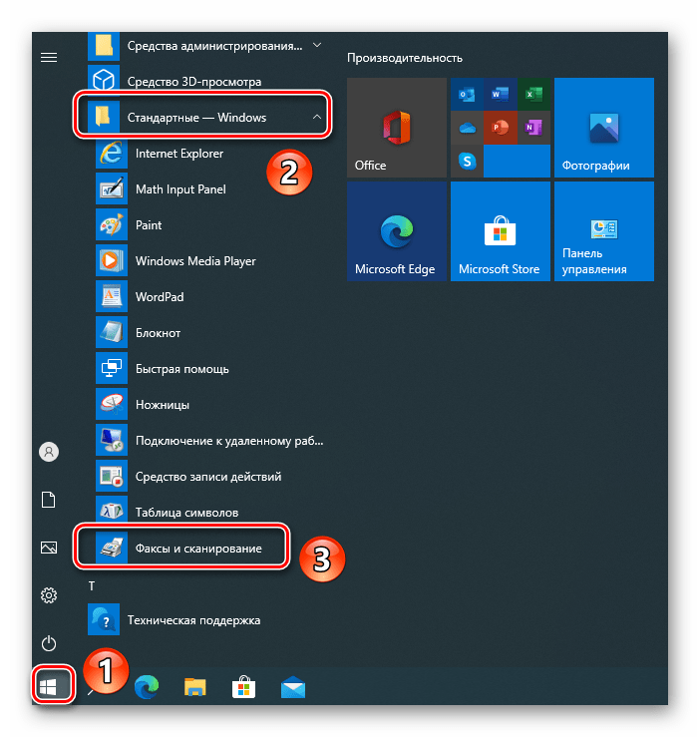The width and height of the screenshot is (700, 737).
Task: Open the user account menu
Action: [49, 452]
